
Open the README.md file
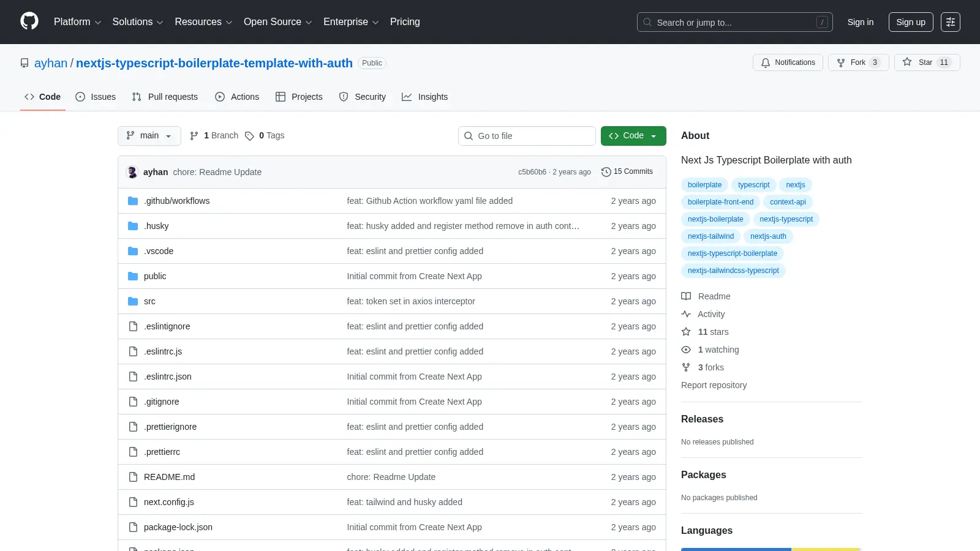coord(169,477)
